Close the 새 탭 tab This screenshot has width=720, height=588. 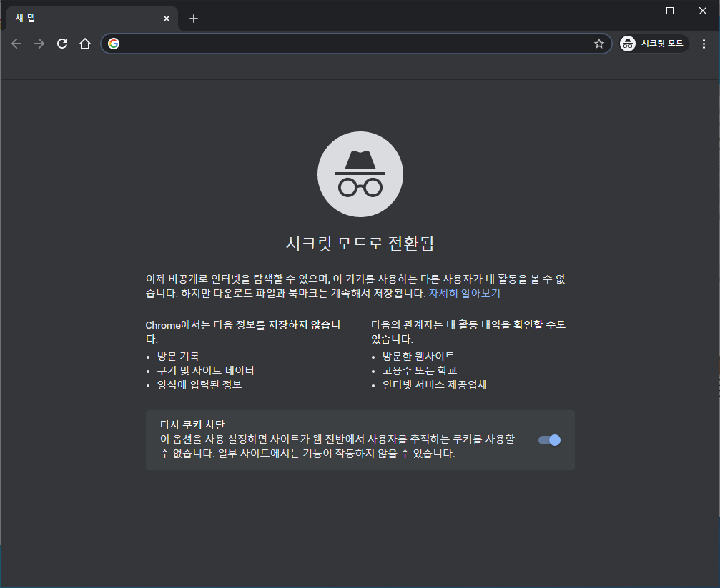pos(166,19)
